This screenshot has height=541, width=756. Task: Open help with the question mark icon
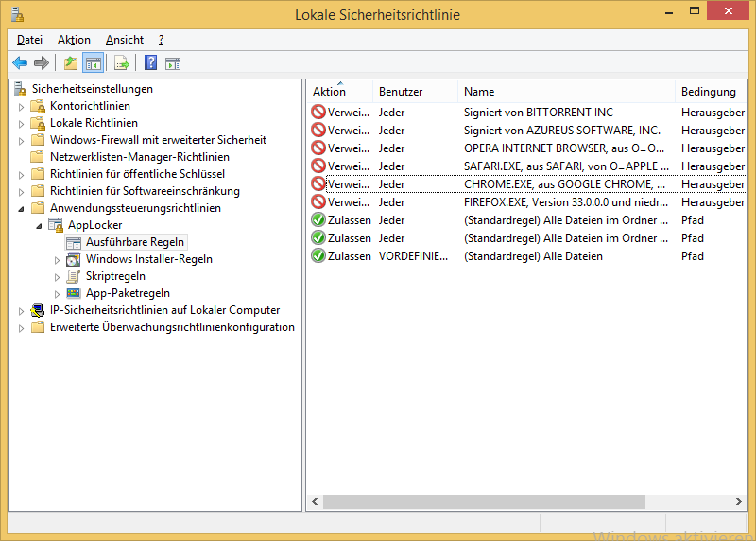tap(150, 62)
